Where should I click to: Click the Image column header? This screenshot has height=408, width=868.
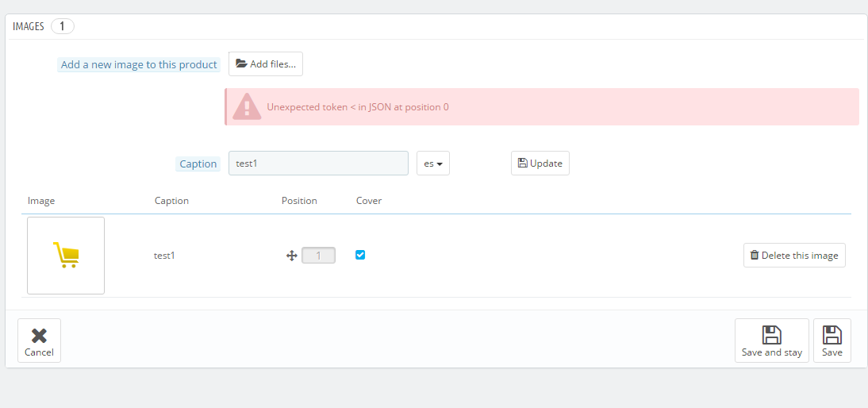(x=41, y=200)
